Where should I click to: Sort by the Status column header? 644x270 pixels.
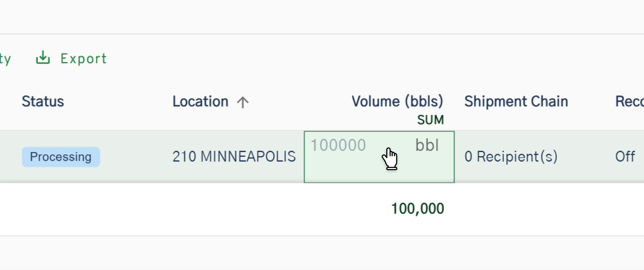[43, 101]
